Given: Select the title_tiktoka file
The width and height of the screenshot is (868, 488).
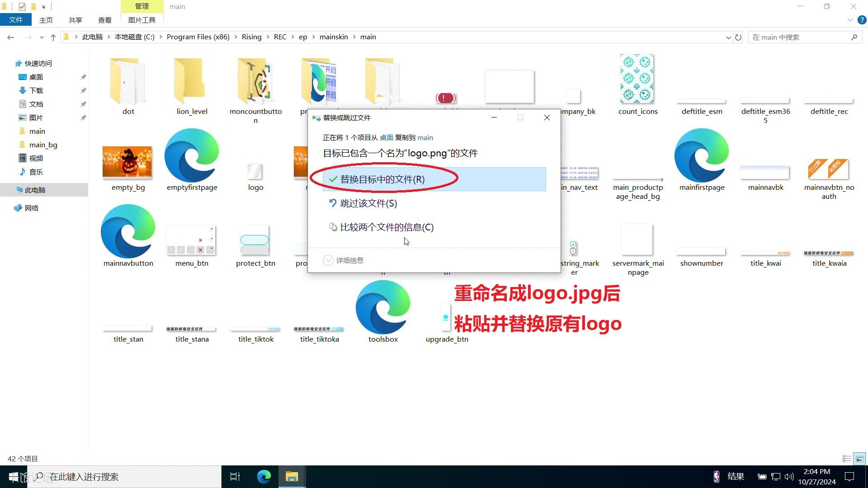Looking at the screenshot, I should (319, 334).
